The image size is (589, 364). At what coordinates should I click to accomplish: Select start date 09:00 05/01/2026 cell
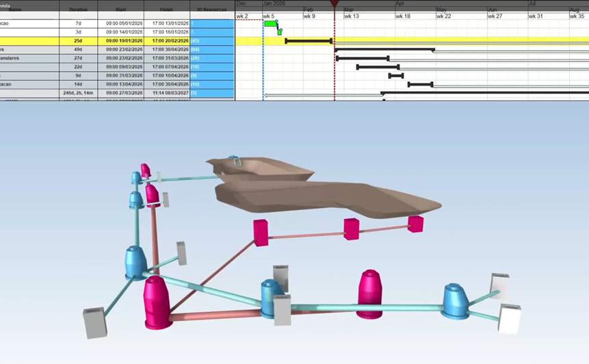(x=120, y=23)
